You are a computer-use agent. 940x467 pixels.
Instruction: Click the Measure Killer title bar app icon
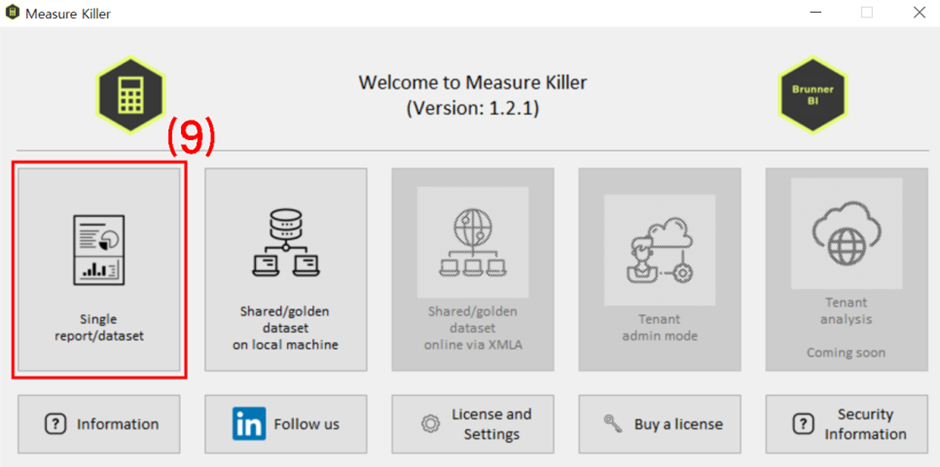[x=11, y=13]
